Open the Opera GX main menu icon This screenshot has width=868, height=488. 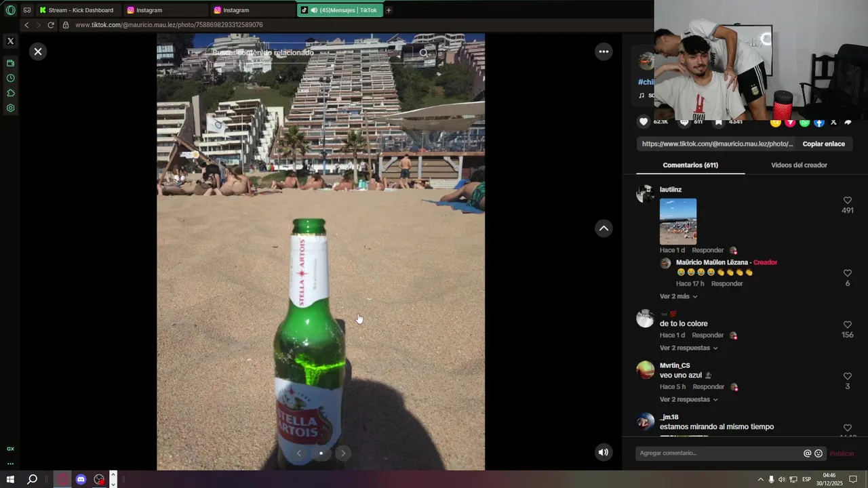point(10,10)
